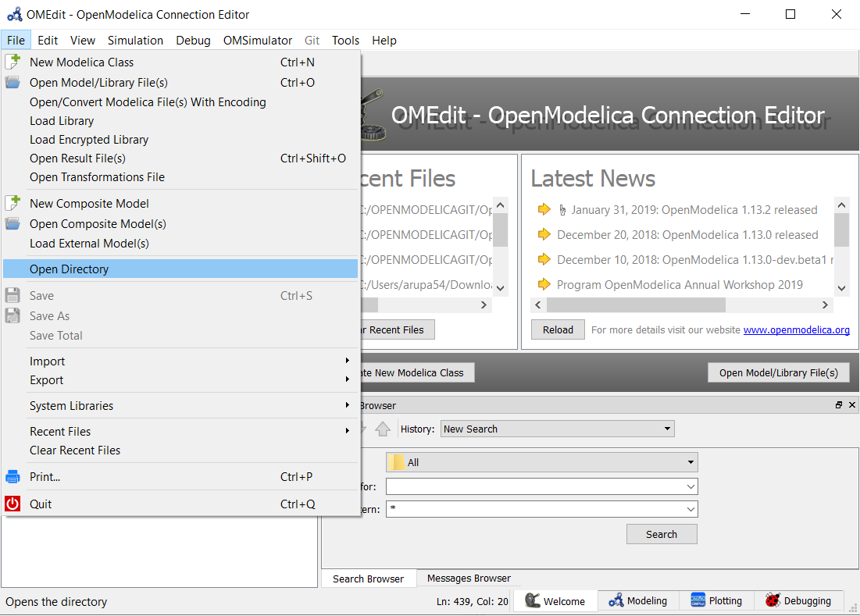Expand the System Libraries submenu
This screenshot has width=860, height=616.
point(70,405)
